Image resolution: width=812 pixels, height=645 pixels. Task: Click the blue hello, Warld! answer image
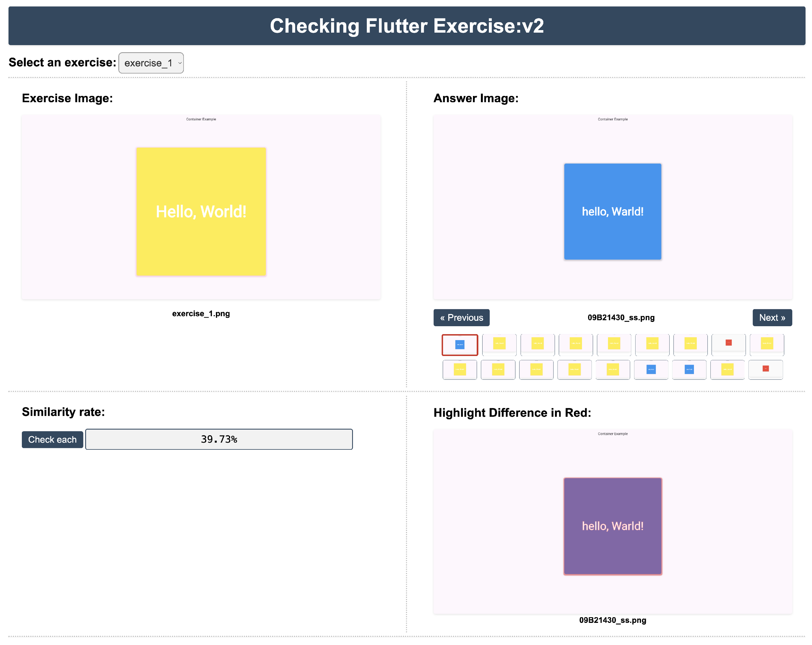tap(612, 211)
